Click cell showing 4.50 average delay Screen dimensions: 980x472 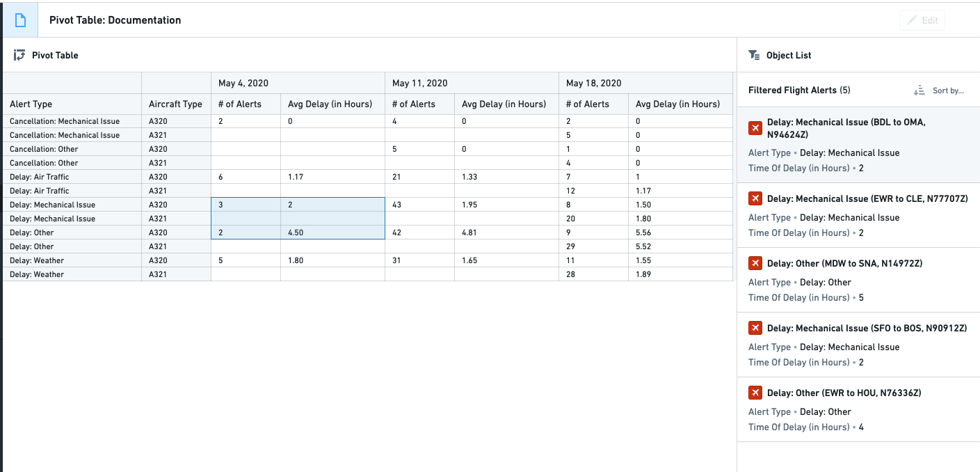[332, 233]
